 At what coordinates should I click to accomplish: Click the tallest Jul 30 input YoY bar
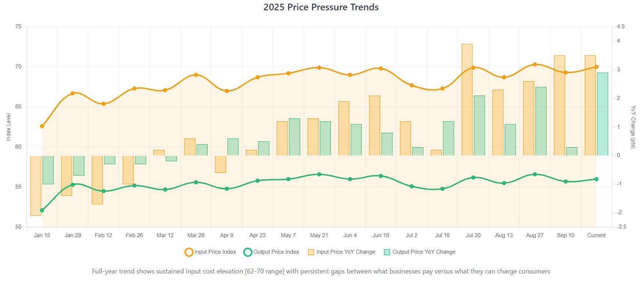(x=467, y=100)
